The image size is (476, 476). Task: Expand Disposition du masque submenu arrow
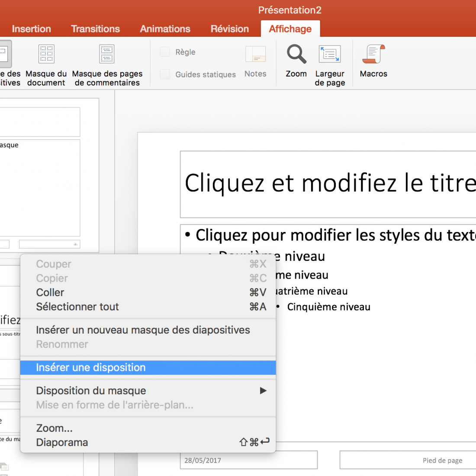click(x=263, y=391)
